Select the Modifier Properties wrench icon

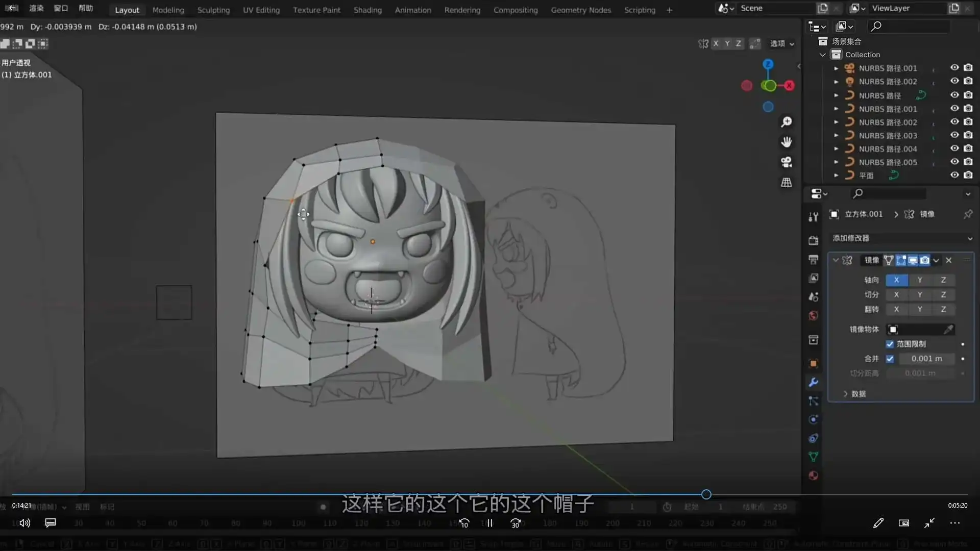coord(813,383)
